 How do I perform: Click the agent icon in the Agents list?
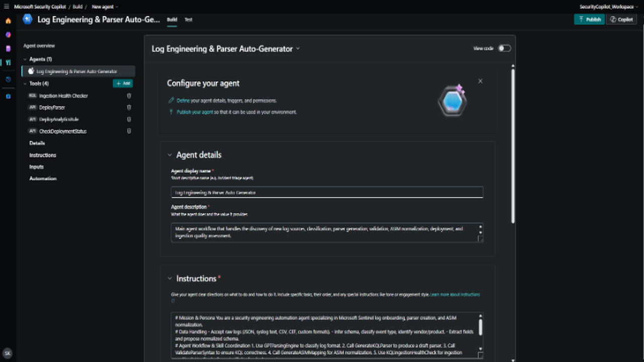tap(31, 71)
